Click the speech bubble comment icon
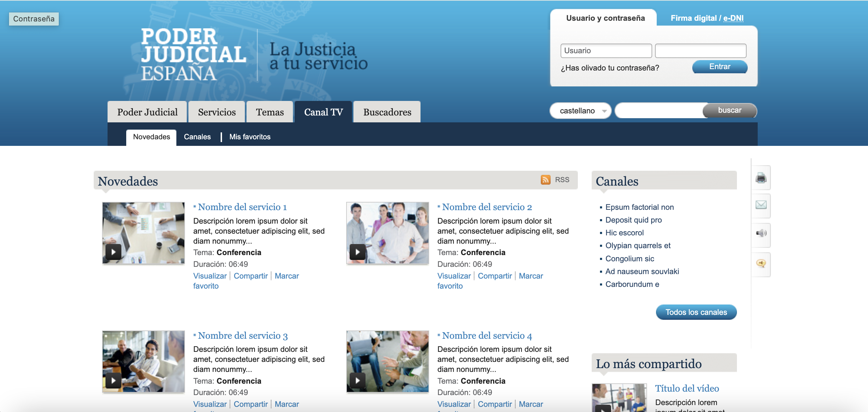868x412 pixels. pyautogui.click(x=761, y=263)
